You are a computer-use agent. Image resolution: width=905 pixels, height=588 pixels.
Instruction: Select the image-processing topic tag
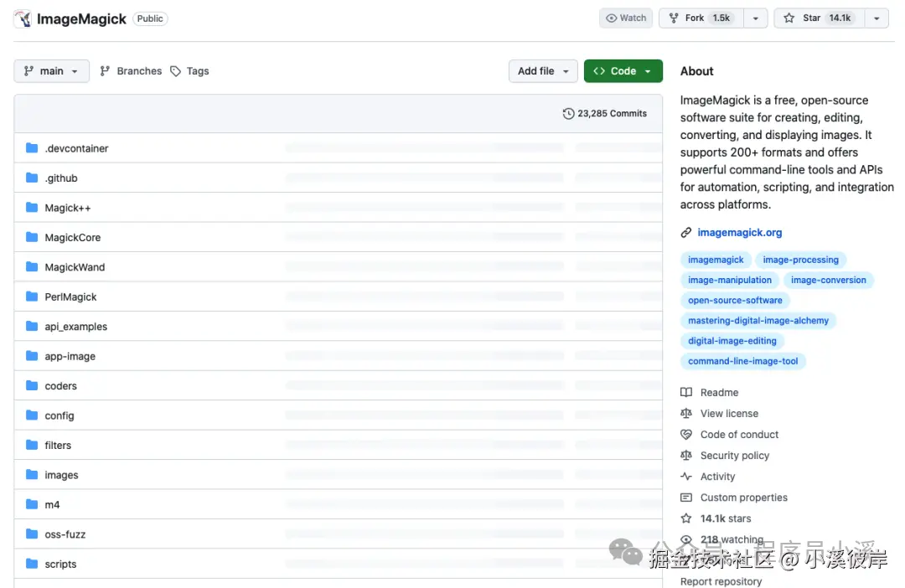pos(800,260)
